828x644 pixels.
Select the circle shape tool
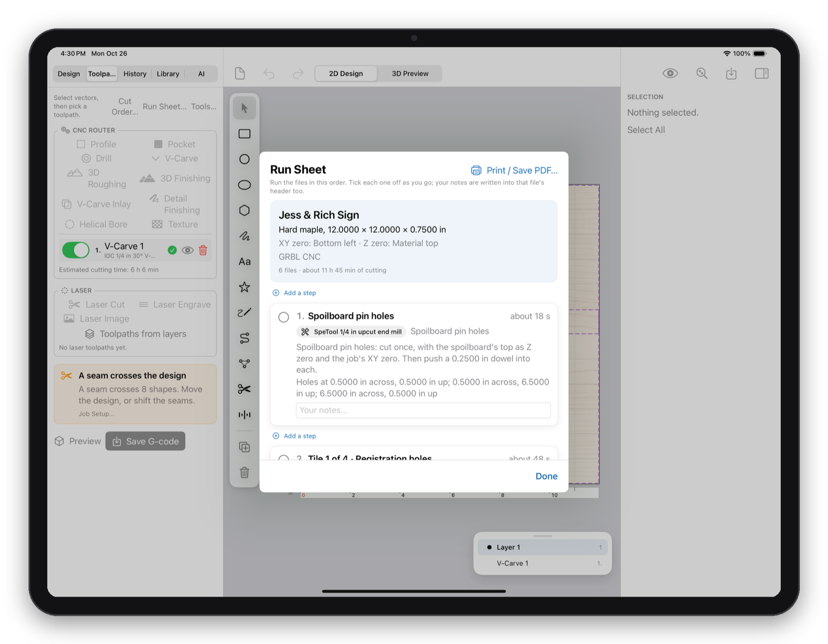(244, 159)
